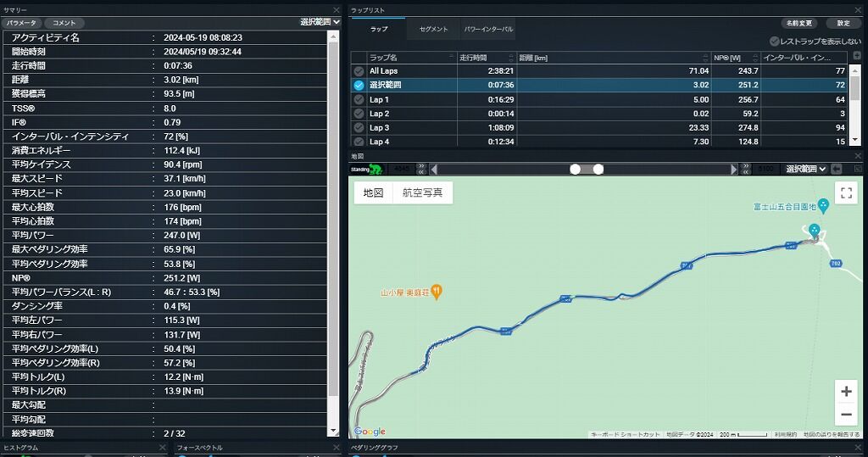
Task: Toggle the Lap 4 checkmark
Action: coord(359,142)
